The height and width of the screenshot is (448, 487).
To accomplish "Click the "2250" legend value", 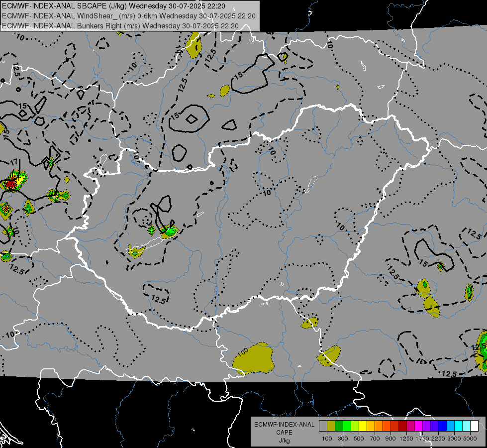I will coord(438,439).
